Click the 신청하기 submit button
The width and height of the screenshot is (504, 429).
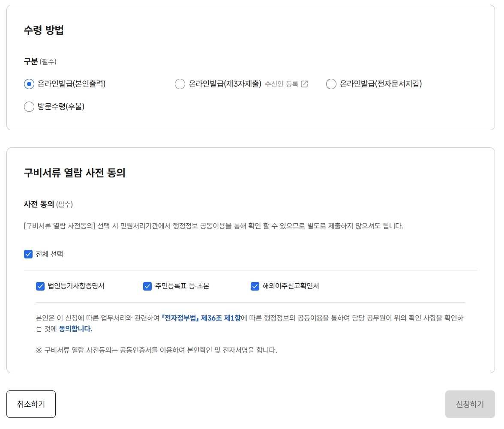pyautogui.click(x=470, y=404)
